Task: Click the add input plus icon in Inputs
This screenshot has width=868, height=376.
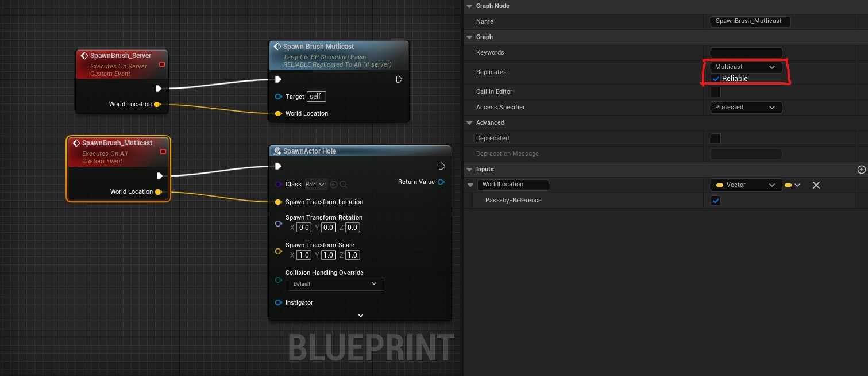Action: click(x=861, y=170)
